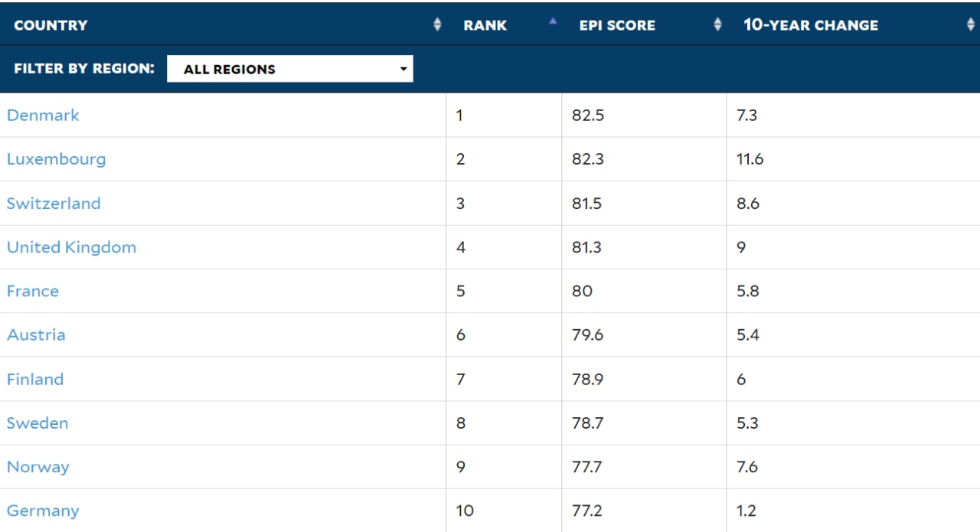Click the Country column header
Viewport: 980px width, 532px height.
coord(51,25)
